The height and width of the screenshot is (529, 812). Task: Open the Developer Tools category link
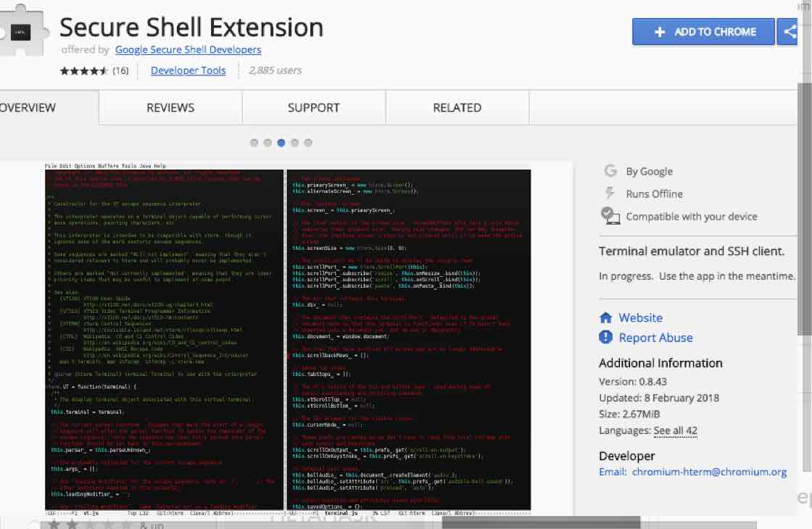click(188, 70)
